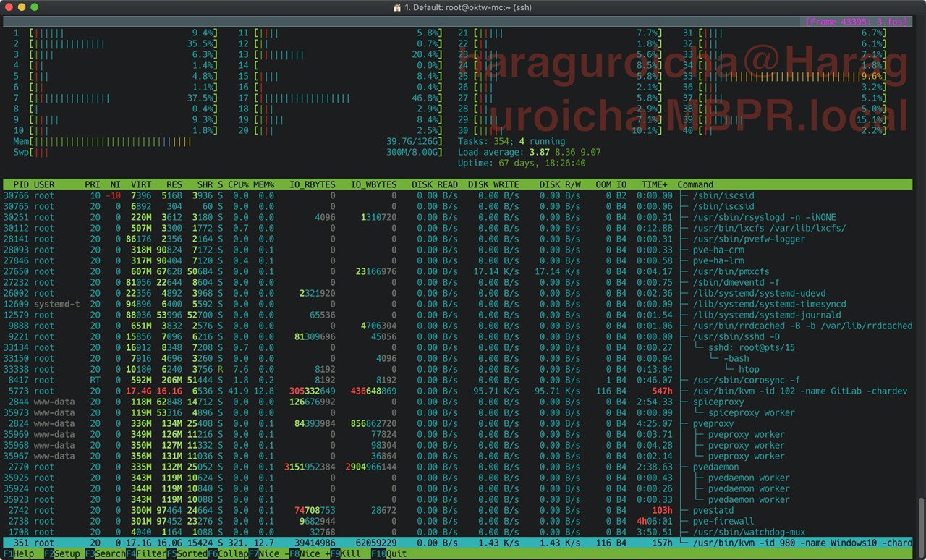This screenshot has height=560, width=926.
Task: Sort by IO_WBYTES column header
Action: 373,184
